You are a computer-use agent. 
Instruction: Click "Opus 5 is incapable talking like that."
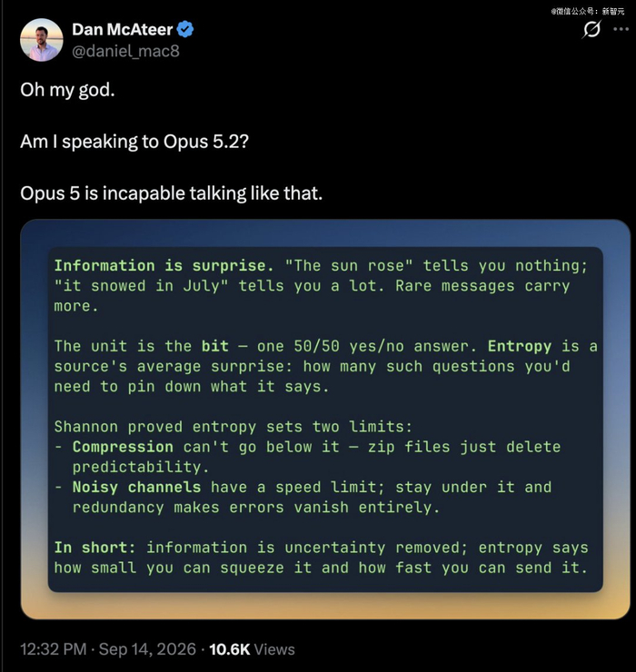point(171,193)
